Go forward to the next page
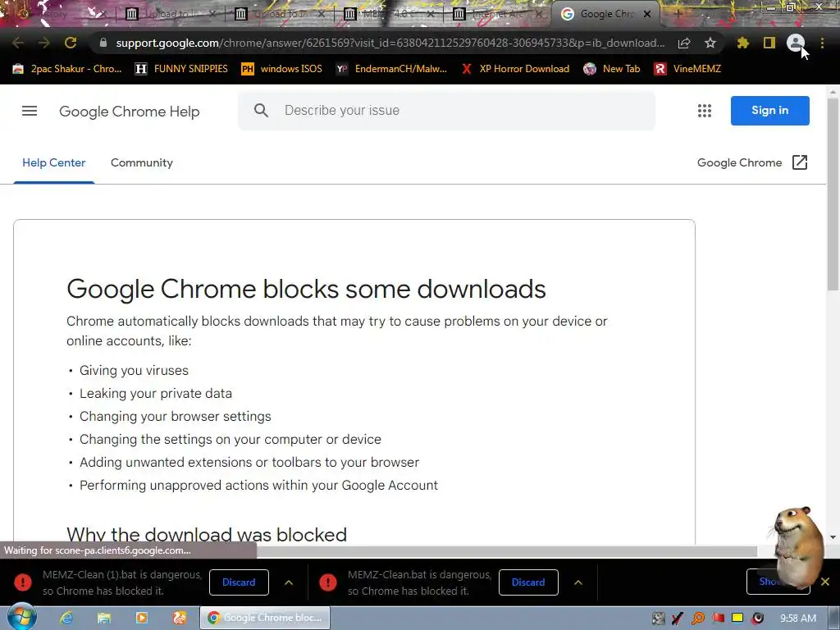The image size is (840, 630). (44, 43)
